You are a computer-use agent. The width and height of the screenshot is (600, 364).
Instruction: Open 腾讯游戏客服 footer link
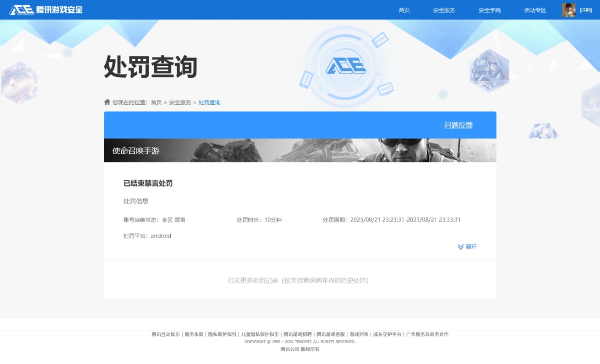pyautogui.click(x=330, y=334)
